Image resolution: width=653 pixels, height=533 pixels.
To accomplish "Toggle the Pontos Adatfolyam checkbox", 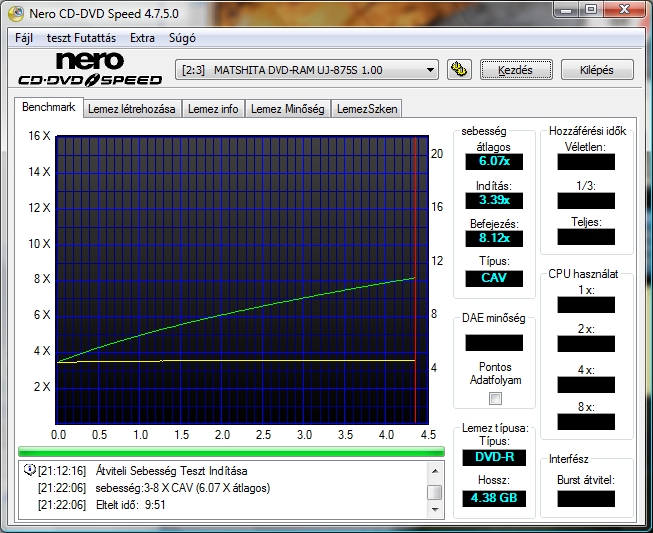I will (495, 399).
